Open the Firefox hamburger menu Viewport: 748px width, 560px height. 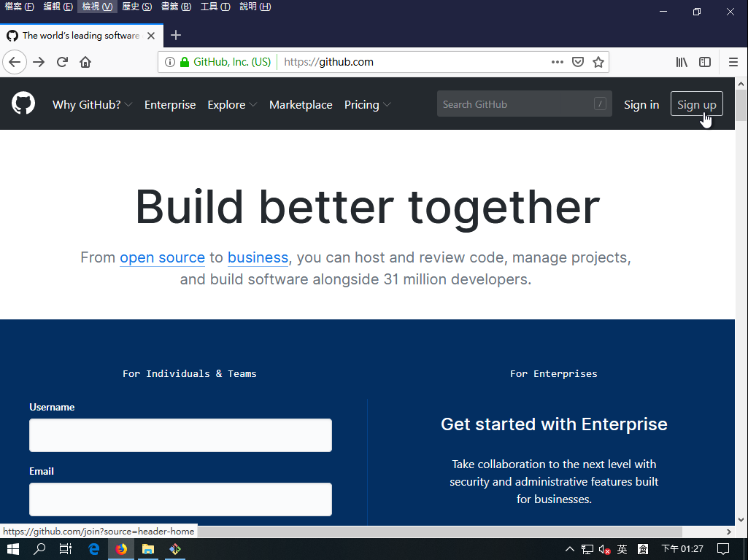click(733, 62)
